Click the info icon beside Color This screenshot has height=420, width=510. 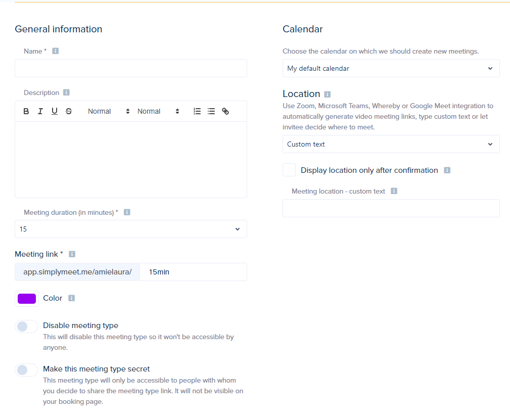(x=72, y=298)
